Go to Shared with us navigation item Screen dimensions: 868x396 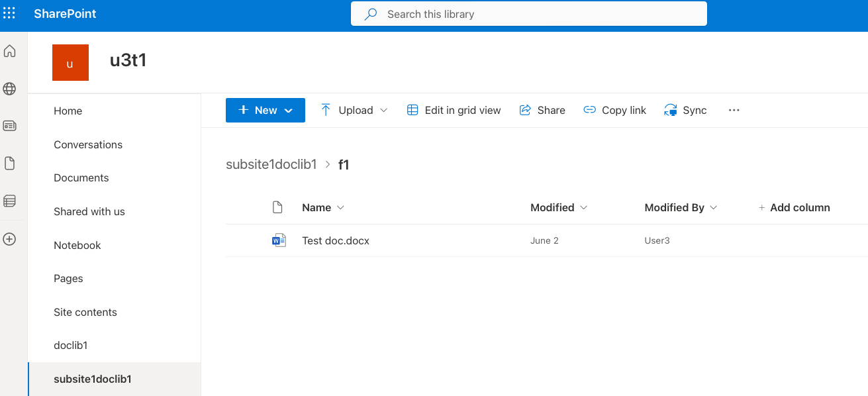pos(89,211)
